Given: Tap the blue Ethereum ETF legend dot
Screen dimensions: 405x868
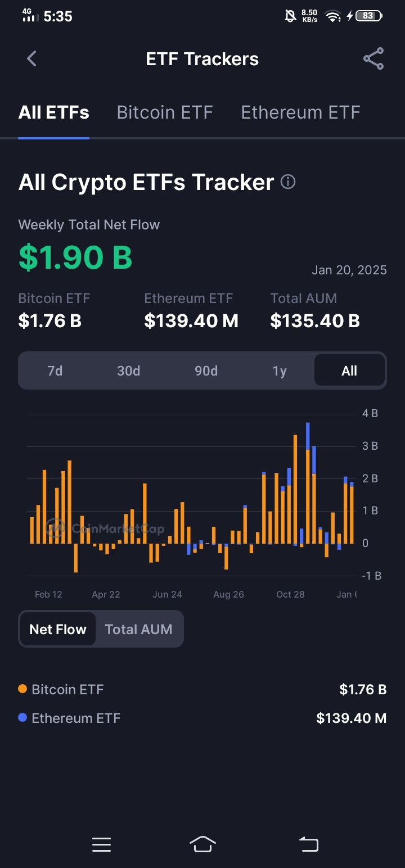Looking at the screenshot, I should pos(22,717).
